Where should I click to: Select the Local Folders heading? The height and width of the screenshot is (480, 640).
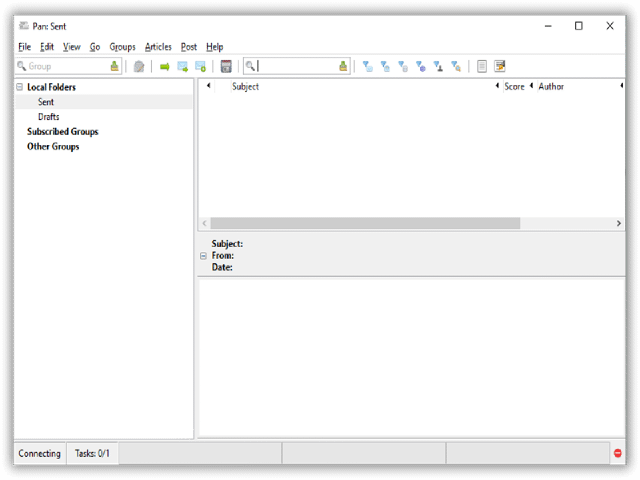click(51, 87)
